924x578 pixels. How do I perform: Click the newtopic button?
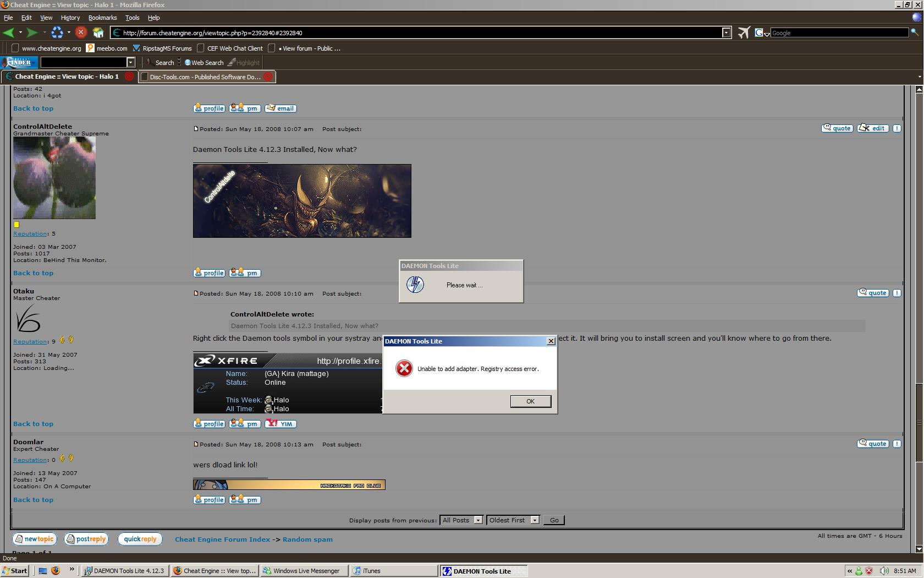(35, 539)
